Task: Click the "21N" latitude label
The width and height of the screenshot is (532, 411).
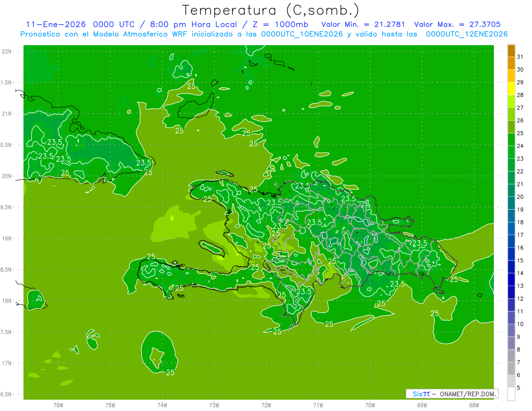Action: pos(7,114)
